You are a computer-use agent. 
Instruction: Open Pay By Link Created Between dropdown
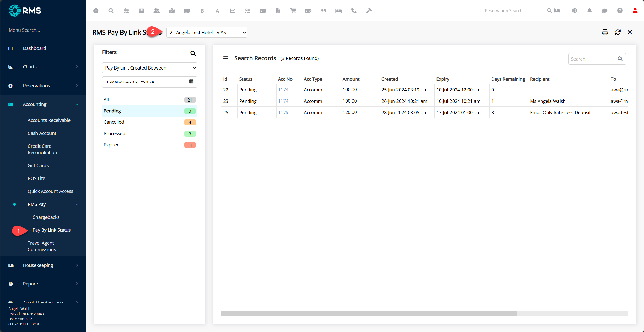150,68
